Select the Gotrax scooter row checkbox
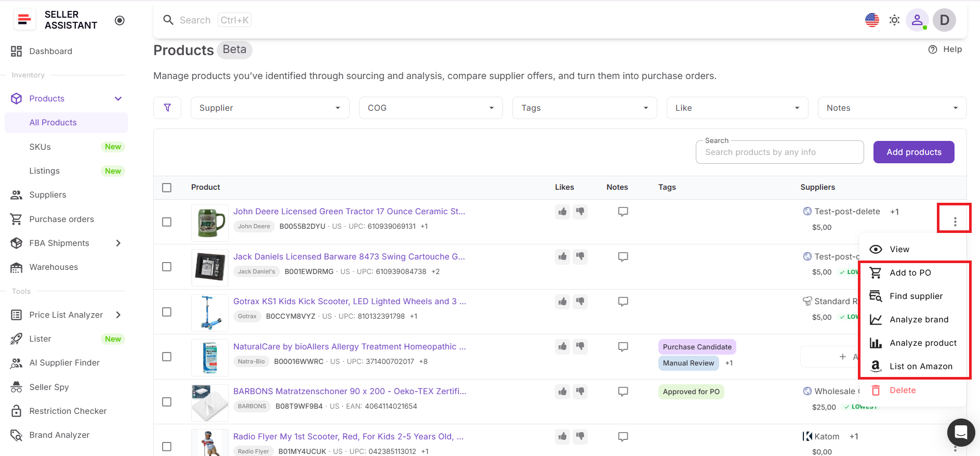 167,312
